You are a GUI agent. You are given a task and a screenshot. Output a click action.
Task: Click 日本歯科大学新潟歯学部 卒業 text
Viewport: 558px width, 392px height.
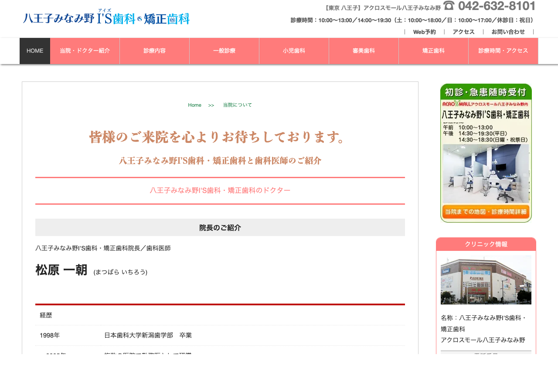coord(148,335)
